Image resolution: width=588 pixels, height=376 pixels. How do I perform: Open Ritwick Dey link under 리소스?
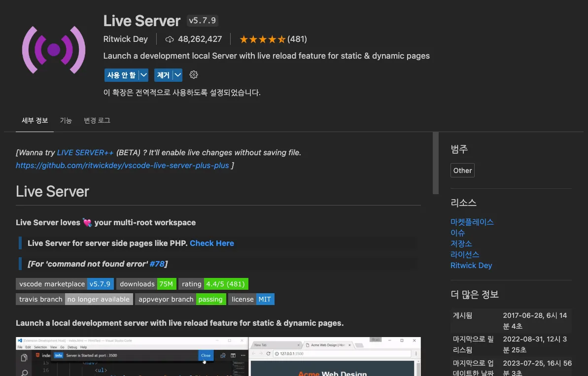click(x=471, y=266)
